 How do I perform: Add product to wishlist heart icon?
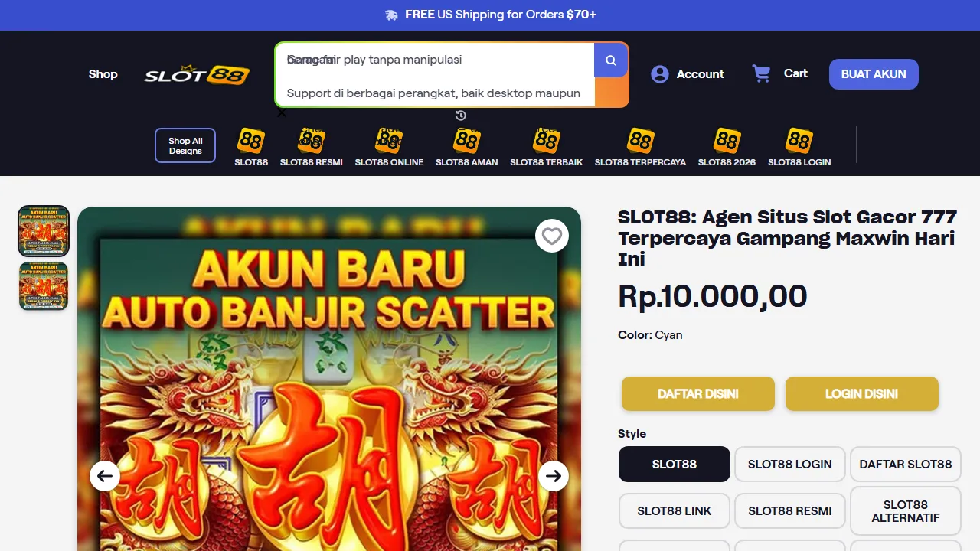click(x=552, y=236)
